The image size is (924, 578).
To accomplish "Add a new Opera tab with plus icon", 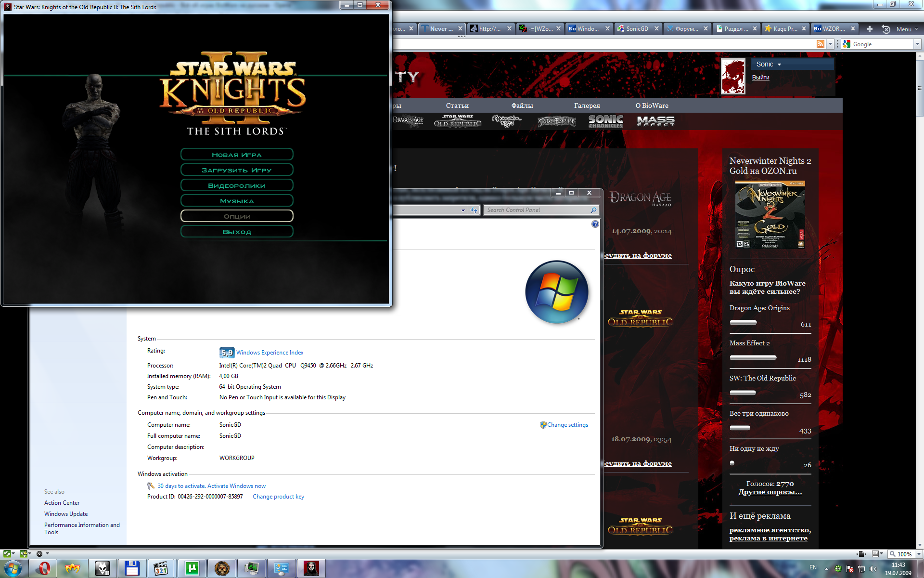I will click(870, 29).
